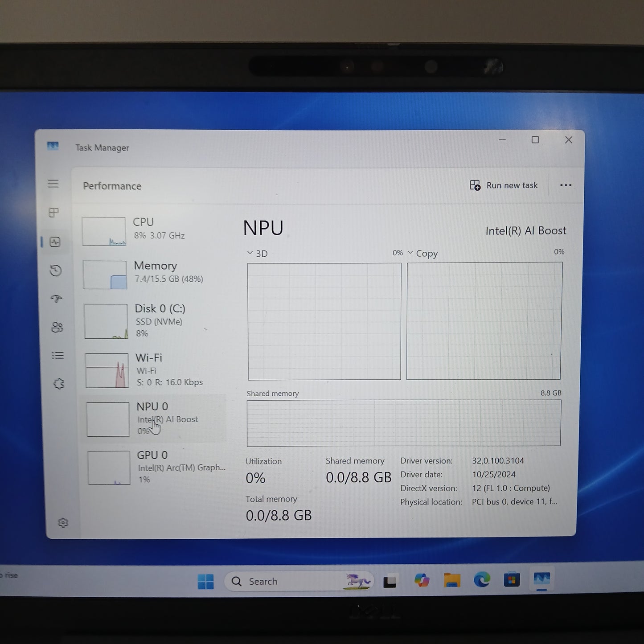Viewport: 644px width, 644px height.
Task: Open Task View from the taskbar
Action: [x=390, y=581]
